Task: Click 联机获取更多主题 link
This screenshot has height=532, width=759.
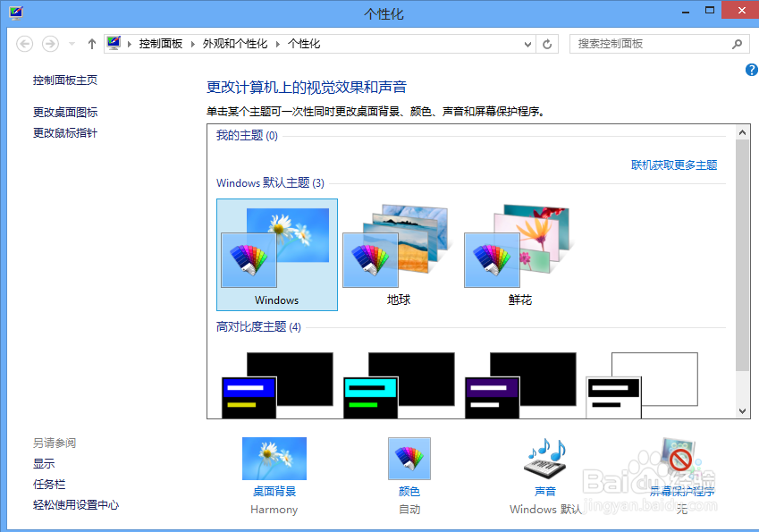Action: point(674,165)
